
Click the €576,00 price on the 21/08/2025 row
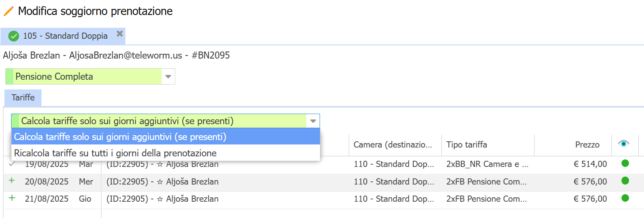pos(590,199)
